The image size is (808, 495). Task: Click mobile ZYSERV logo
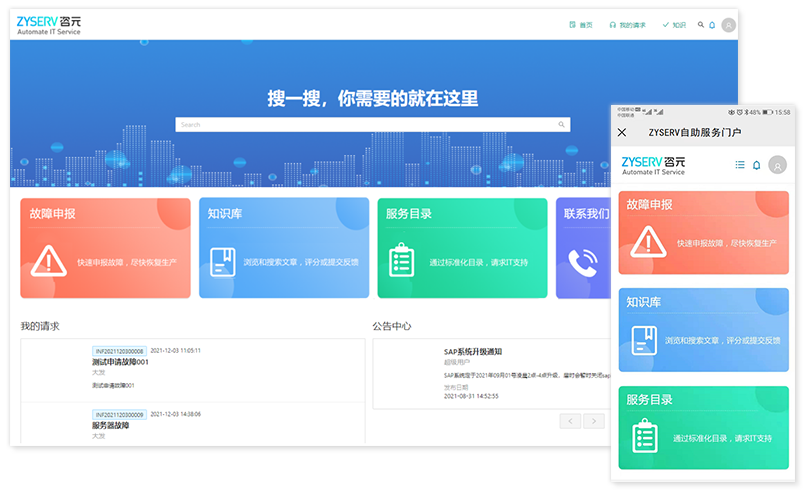(x=653, y=165)
